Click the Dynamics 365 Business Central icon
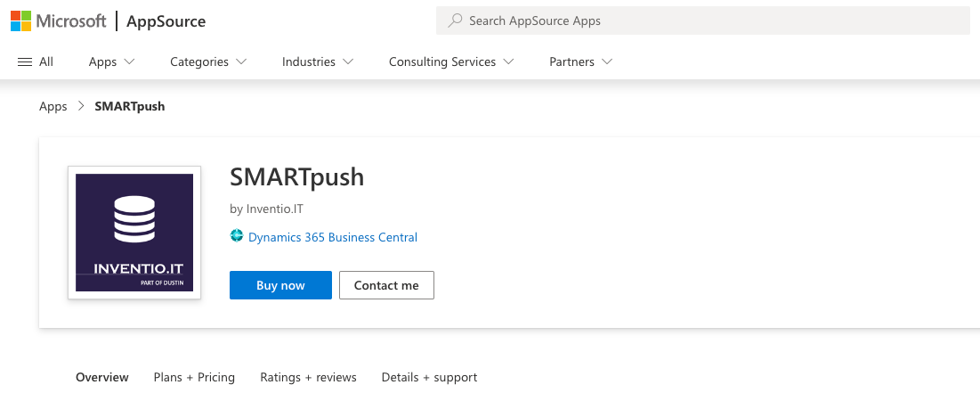980x393 pixels. pyautogui.click(x=237, y=236)
